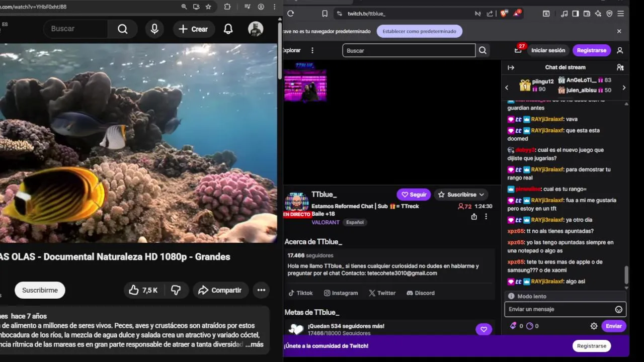
Task: Open more actions ellipsis below YouTube video
Action: pyautogui.click(x=261, y=290)
